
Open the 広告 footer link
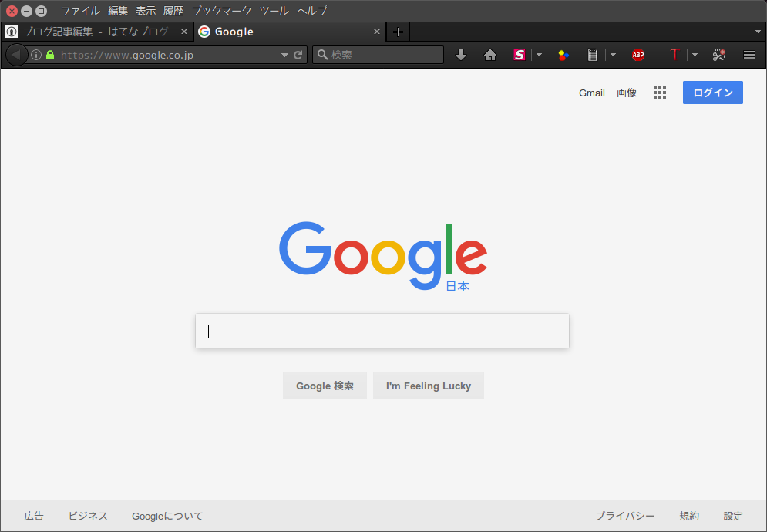[x=34, y=516]
